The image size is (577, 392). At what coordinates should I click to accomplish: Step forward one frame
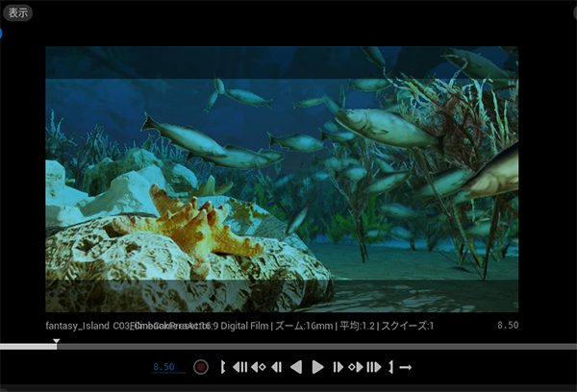point(338,367)
